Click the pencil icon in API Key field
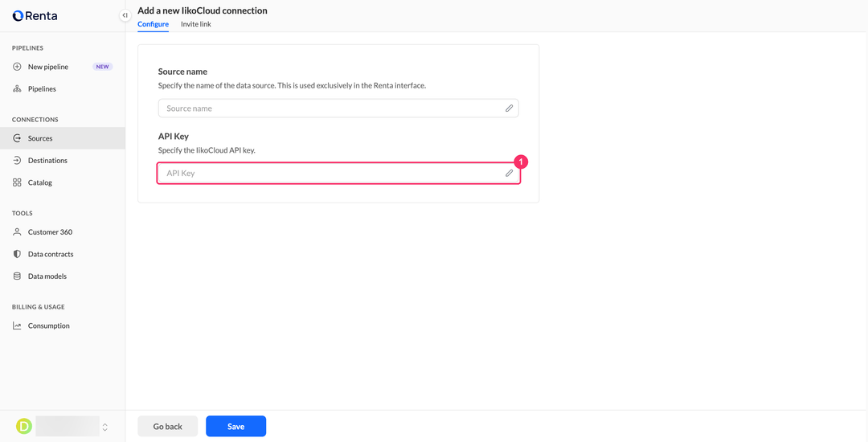The height and width of the screenshot is (442, 868). (x=510, y=173)
